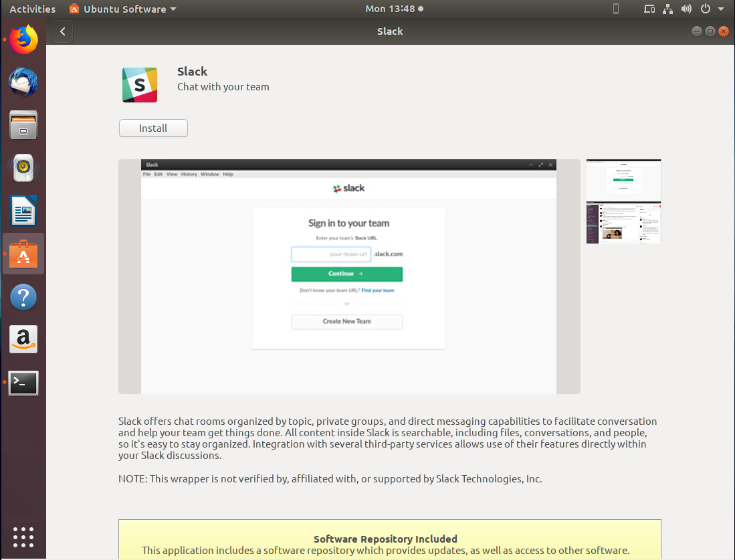Open the clock and calendar menu

(x=394, y=9)
